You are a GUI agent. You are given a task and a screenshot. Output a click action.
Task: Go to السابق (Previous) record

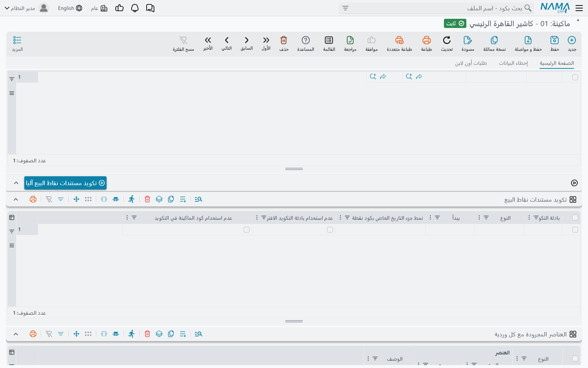(x=247, y=40)
